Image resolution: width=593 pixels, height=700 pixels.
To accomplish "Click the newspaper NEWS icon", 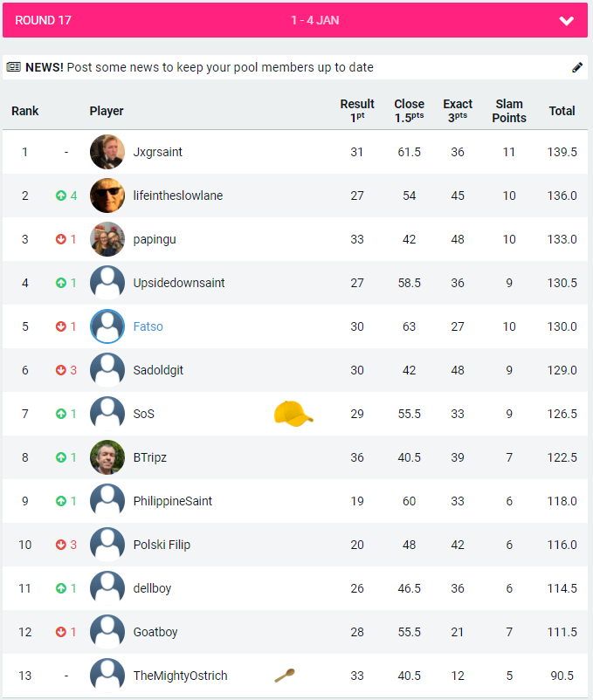I will pos(13,67).
